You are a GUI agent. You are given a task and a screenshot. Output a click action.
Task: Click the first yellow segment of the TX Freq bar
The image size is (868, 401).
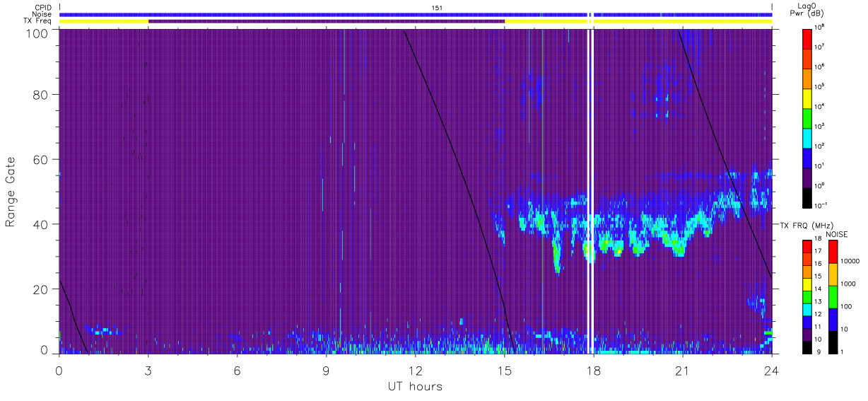click(104, 21)
